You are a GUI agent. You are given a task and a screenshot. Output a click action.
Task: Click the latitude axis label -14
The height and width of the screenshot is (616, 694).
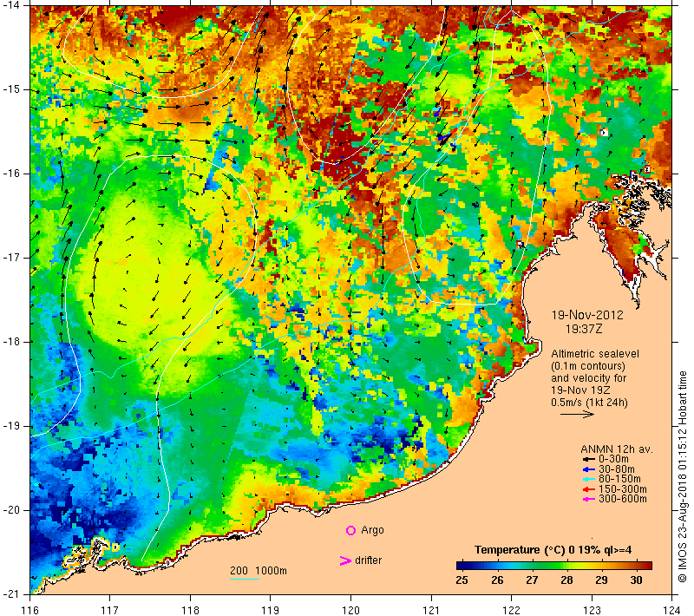tap(11, 5)
